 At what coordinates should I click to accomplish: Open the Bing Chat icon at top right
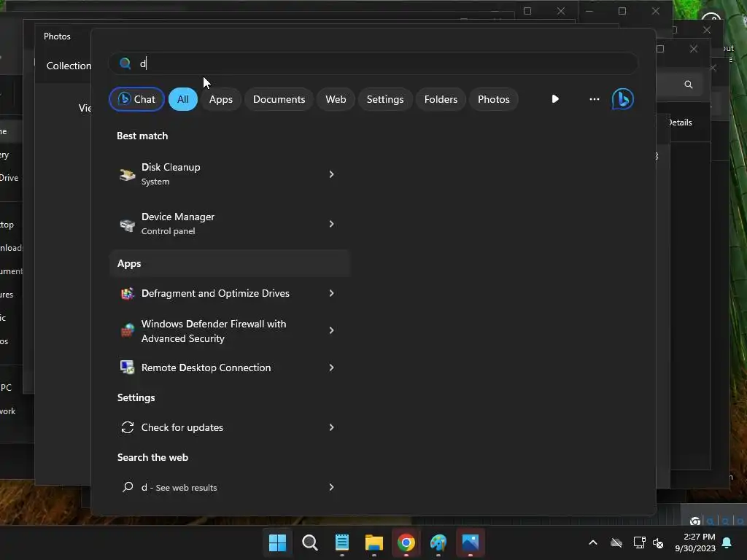pos(622,99)
